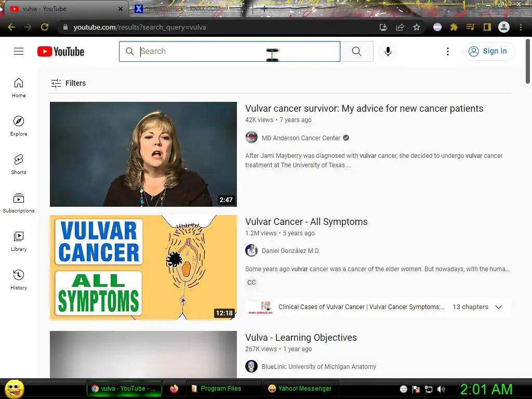
Task: Open the YouTube guide hamburger menu
Action: pyautogui.click(x=19, y=51)
